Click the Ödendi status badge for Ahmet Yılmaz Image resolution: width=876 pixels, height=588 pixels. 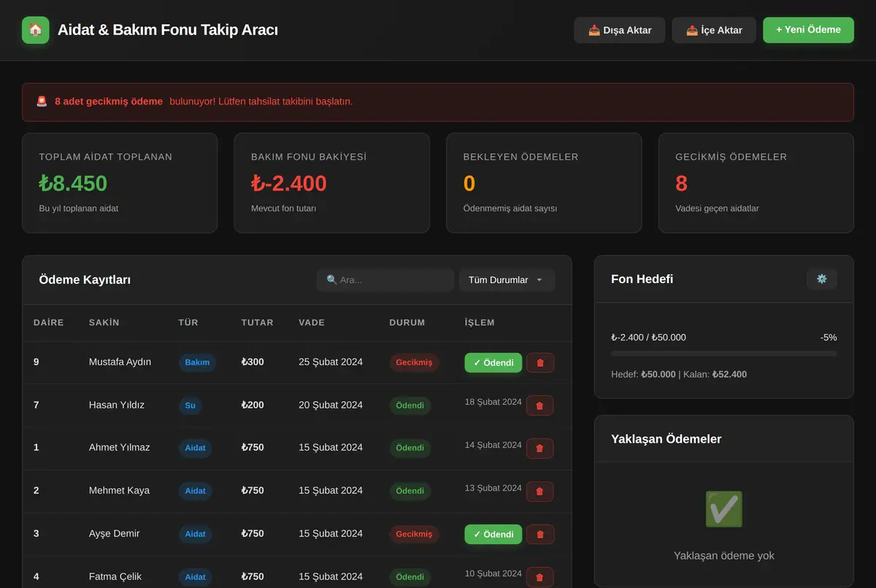pyautogui.click(x=410, y=448)
